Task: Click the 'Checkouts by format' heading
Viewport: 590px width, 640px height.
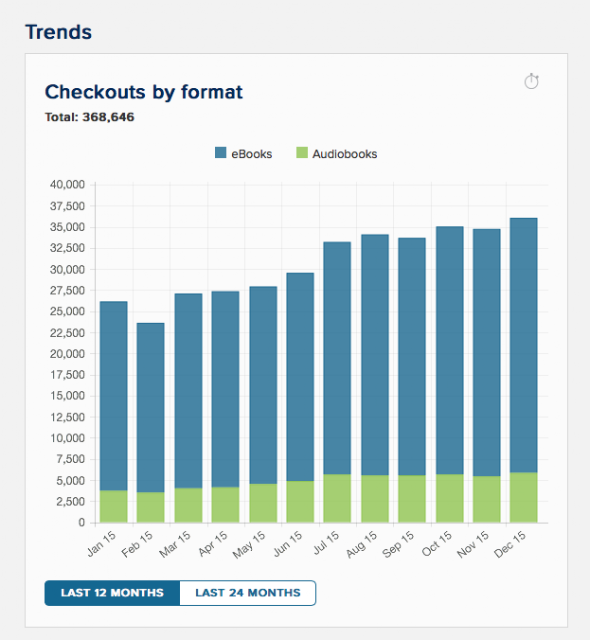Action: coord(144,92)
